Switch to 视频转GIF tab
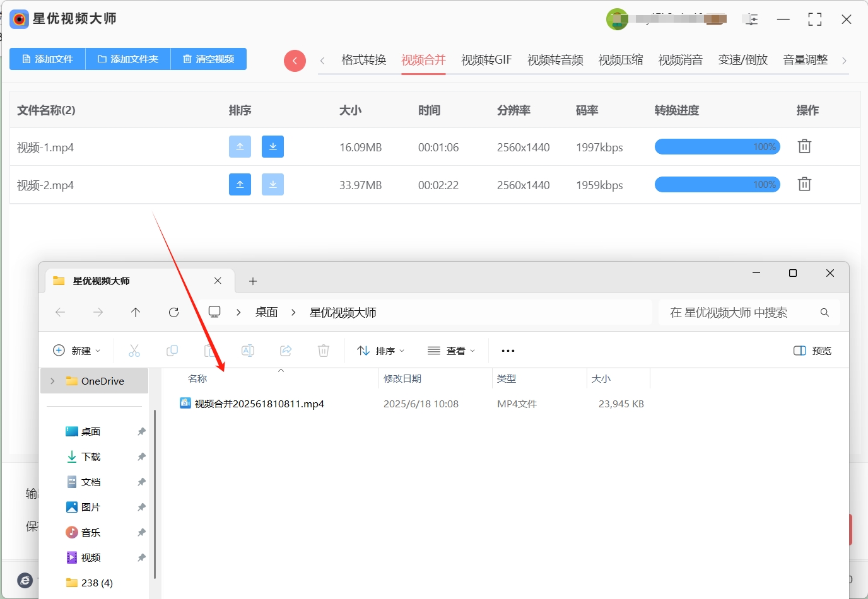868x599 pixels. [486, 60]
